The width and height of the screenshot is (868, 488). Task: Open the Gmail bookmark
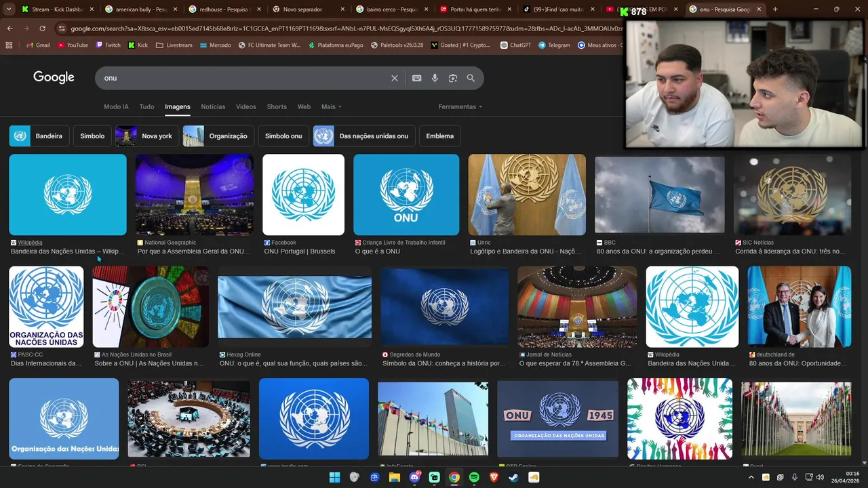(38, 45)
